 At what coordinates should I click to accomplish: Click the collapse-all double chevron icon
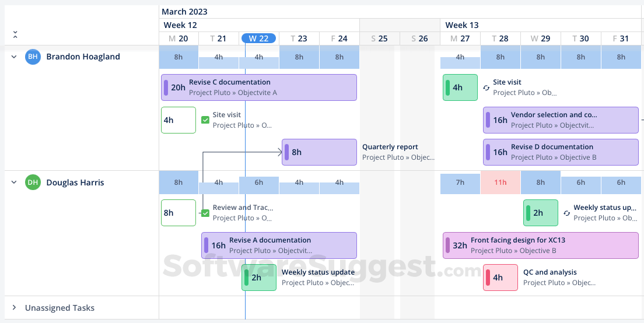[15, 35]
